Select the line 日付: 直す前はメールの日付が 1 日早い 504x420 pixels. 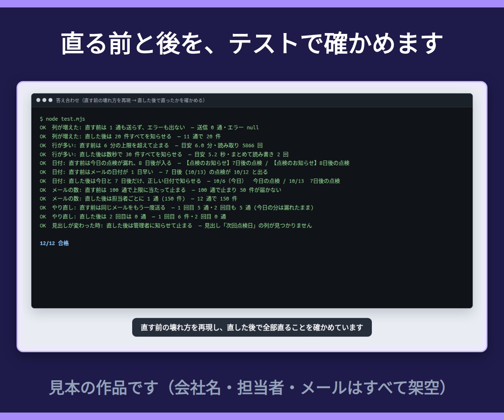(154, 172)
